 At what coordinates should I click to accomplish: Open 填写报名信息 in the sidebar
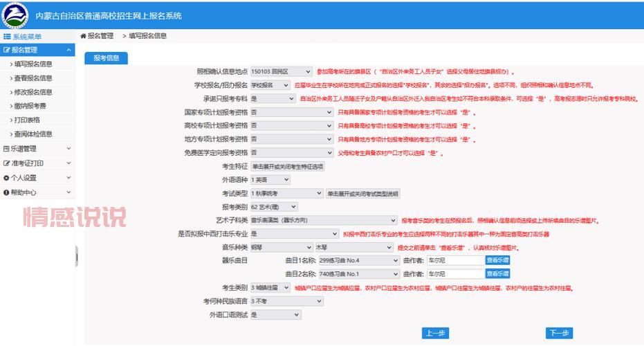coord(33,64)
